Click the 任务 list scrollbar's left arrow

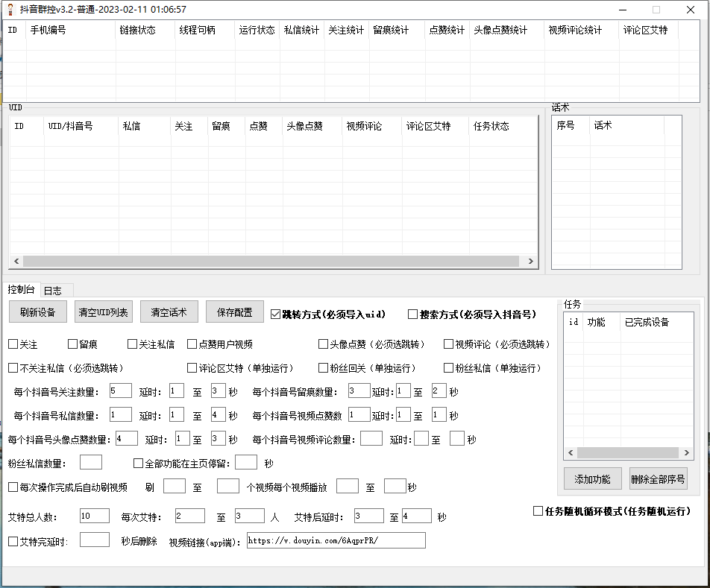click(571, 453)
